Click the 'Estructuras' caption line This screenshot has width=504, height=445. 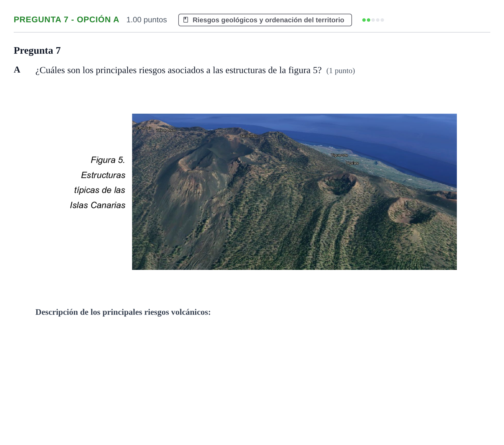pos(103,175)
